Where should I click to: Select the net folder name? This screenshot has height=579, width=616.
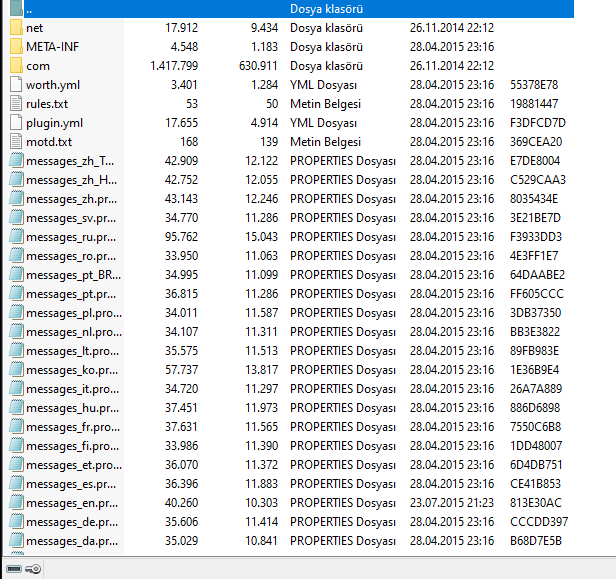tap(35, 28)
